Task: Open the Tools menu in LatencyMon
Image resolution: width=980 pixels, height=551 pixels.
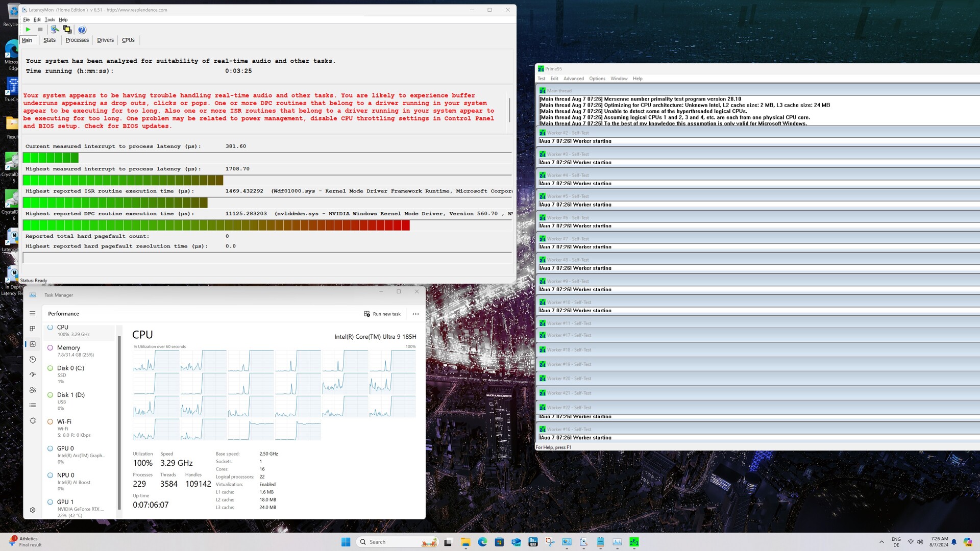Action: (x=50, y=19)
